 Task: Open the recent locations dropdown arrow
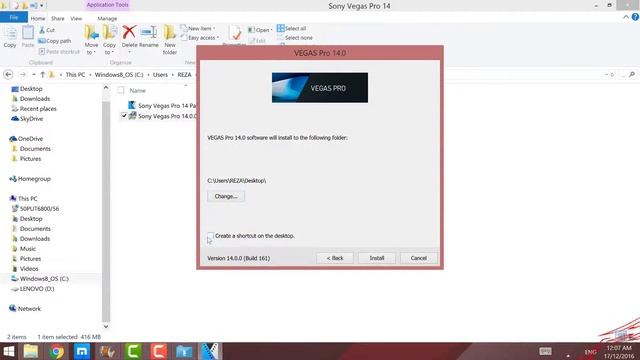pos(33,75)
